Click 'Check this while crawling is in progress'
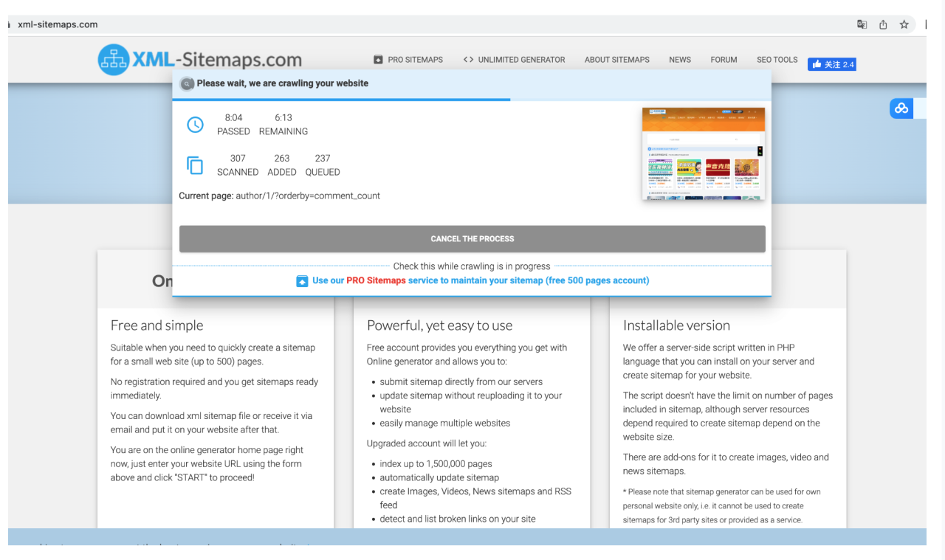 [472, 266]
